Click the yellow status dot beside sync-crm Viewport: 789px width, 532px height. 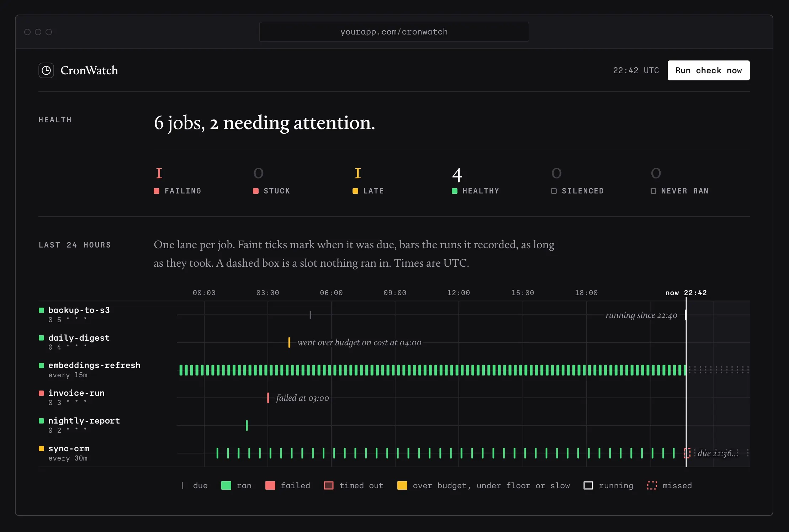pyautogui.click(x=41, y=448)
